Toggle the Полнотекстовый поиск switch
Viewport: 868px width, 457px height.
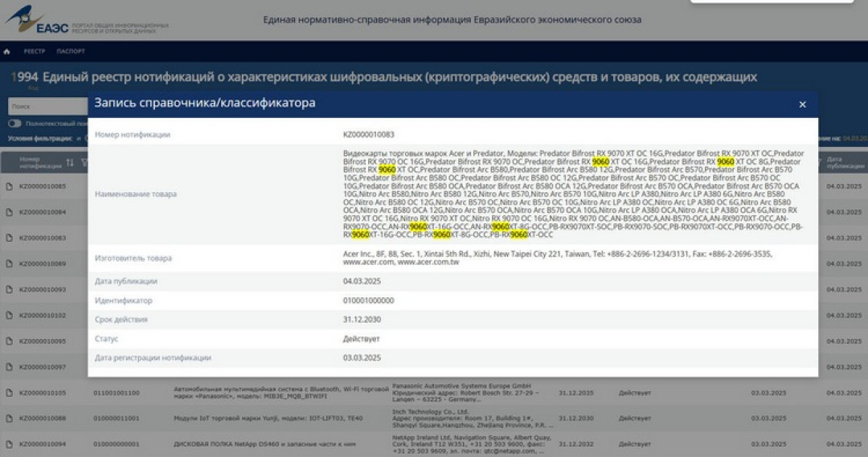pyautogui.click(x=14, y=124)
